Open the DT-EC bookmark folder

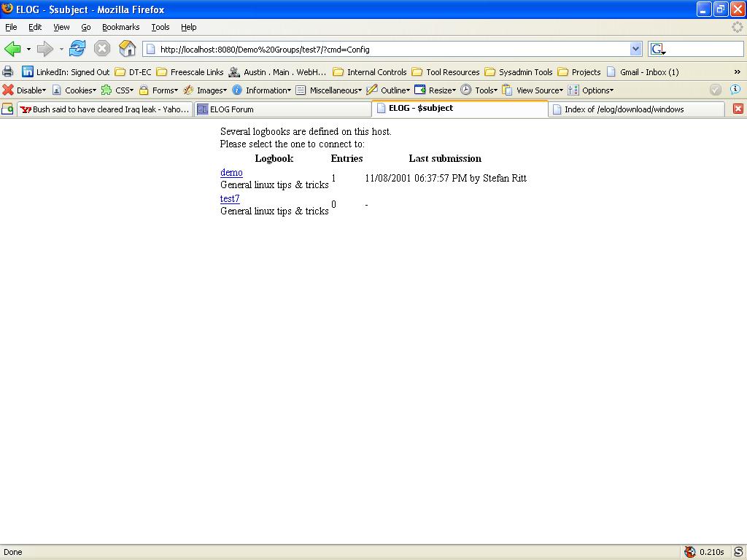tap(133, 72)
